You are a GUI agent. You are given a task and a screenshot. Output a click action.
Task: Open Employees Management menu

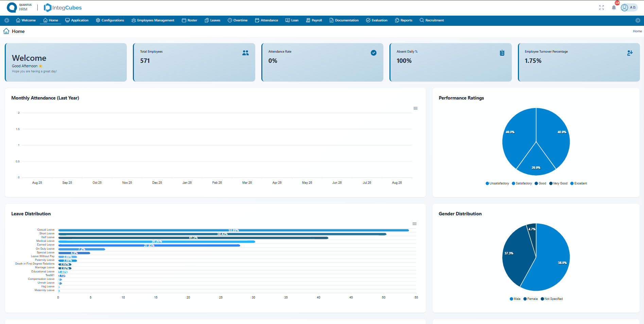[x=153, y=20]
